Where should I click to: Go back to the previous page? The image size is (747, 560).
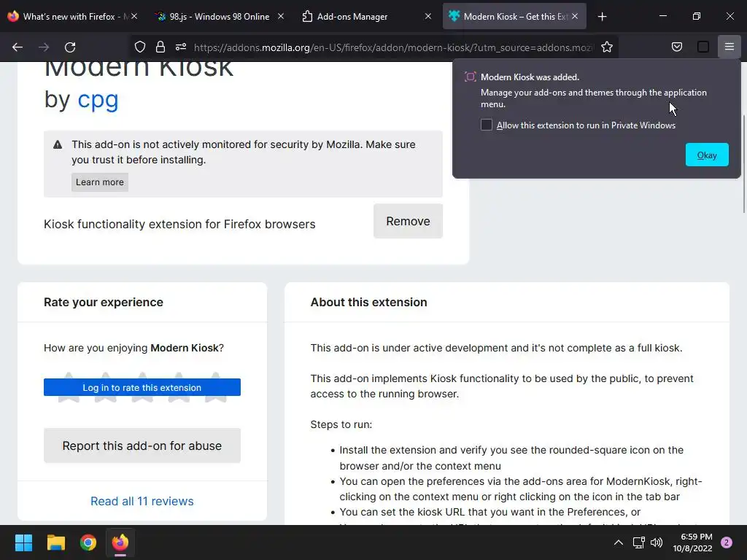pyautogui.click(x=18, y=47)
